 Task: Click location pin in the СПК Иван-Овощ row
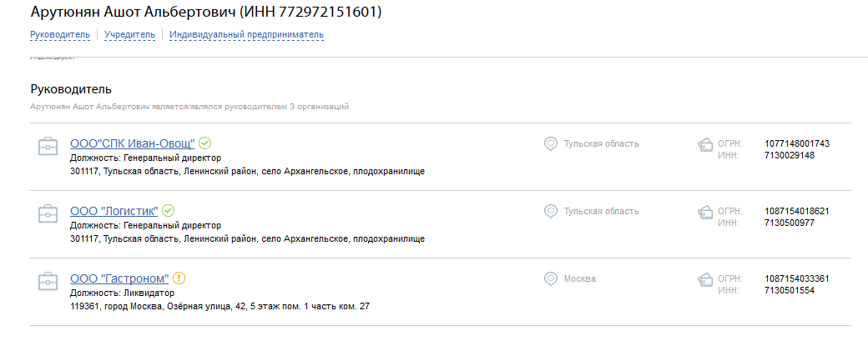click(550, 143)
